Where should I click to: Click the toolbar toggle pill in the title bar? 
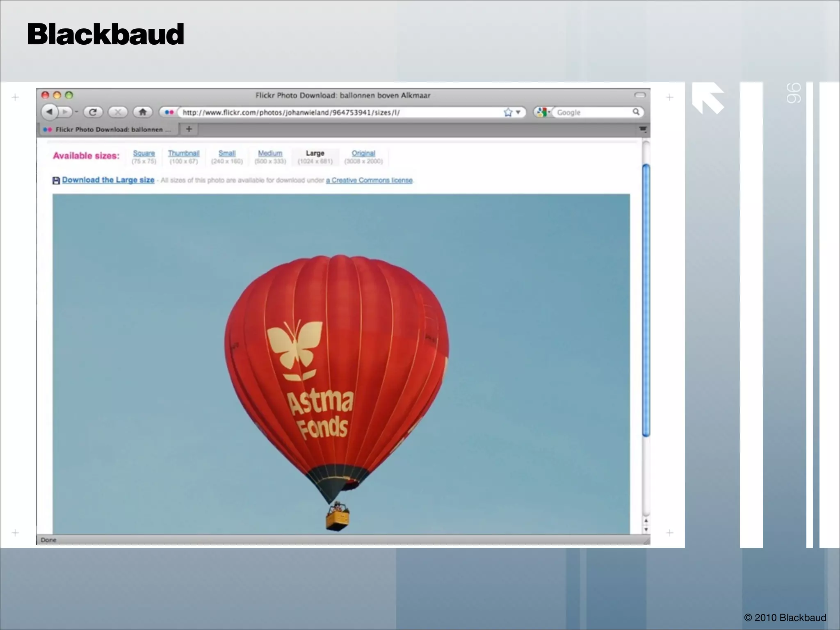coord(640,95)
